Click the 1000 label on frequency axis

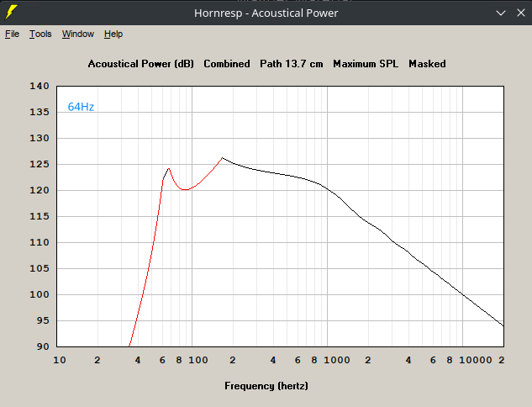[336, 360]
